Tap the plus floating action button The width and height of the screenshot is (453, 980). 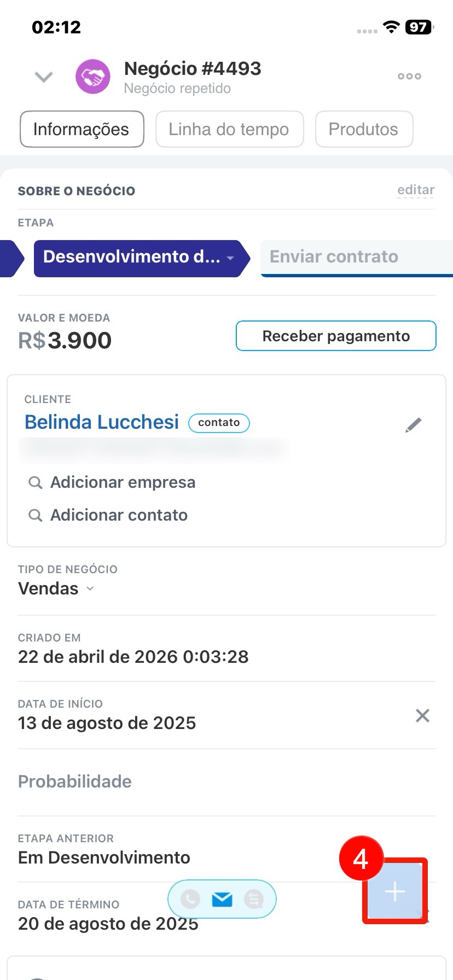point(394,892)
